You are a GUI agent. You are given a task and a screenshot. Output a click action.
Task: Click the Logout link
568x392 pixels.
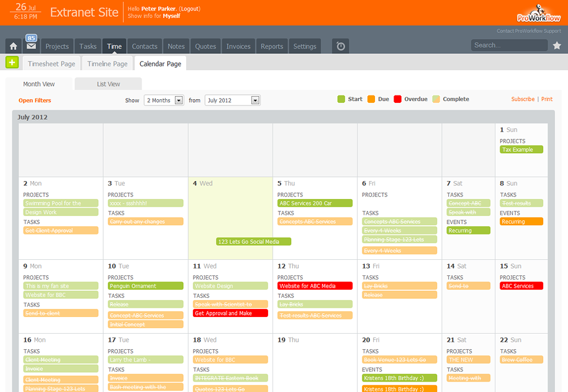(189, 9)
